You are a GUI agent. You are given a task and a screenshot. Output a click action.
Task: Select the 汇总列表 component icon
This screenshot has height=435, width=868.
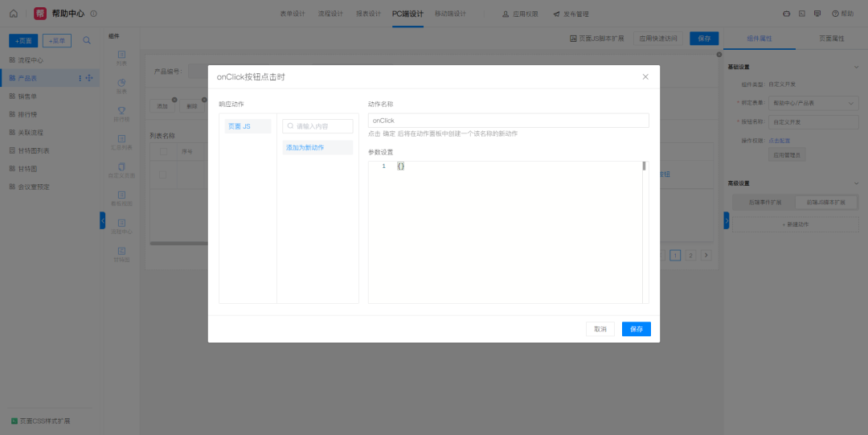tap(122, 138)
